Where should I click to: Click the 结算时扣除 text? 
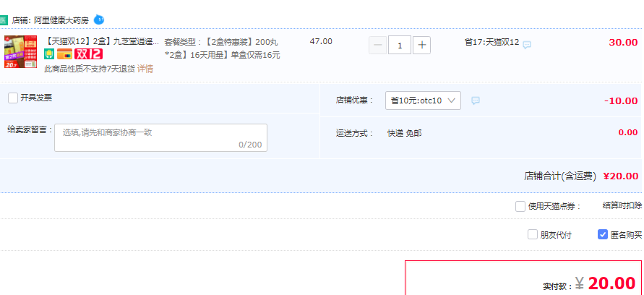(x=622, y=205)
